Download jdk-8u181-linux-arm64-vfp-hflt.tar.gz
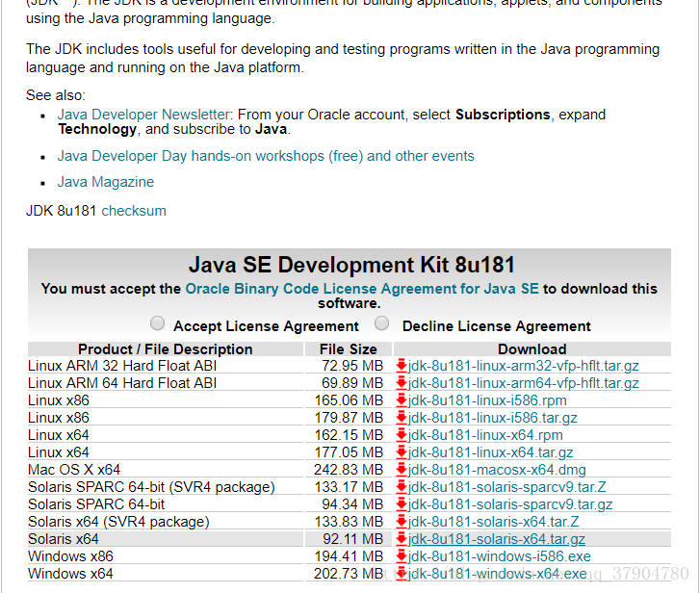Image resolution: width=700 pixels, height=593 pixels. pyautogui.click(x=523, y=383)
